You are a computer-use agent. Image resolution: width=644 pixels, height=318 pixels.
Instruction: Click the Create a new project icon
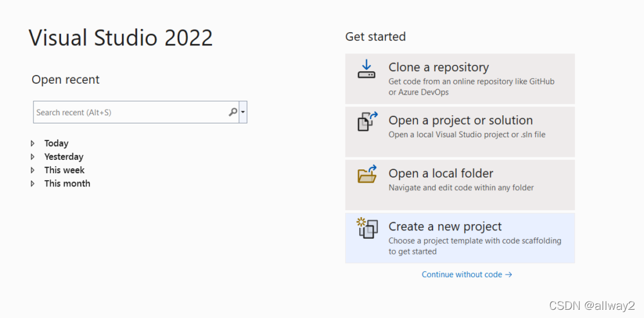coord(367,227)
